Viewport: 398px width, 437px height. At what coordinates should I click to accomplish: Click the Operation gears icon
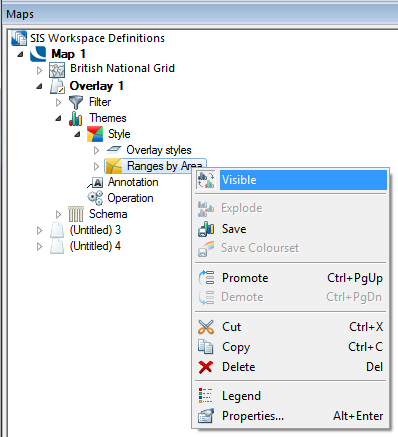click(x=95, y=198)
